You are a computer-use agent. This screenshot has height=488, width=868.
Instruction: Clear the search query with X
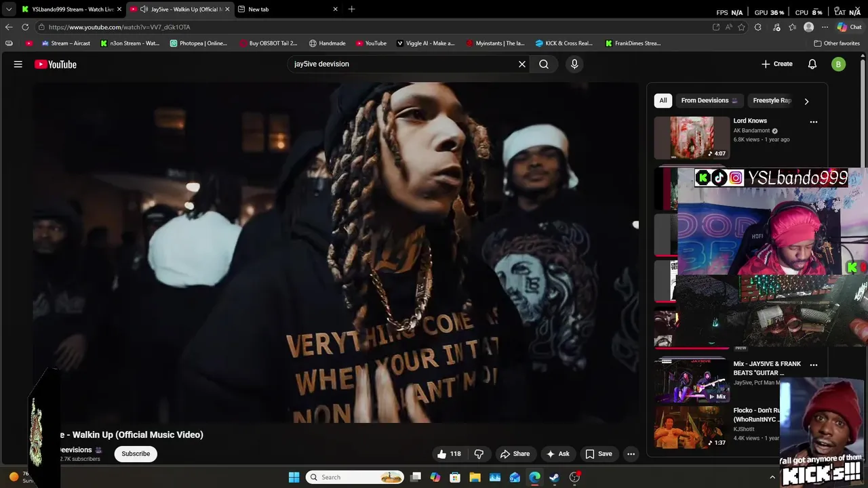click(522, 64)
